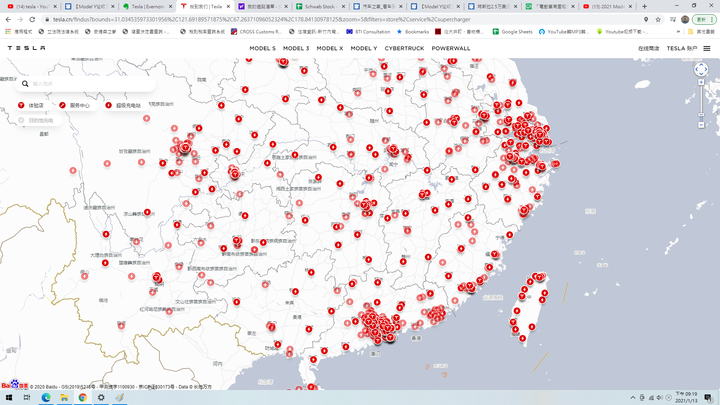The image size is (720, 405).
Task: Show hidden system tray icons
Action: tap(633, 398)
